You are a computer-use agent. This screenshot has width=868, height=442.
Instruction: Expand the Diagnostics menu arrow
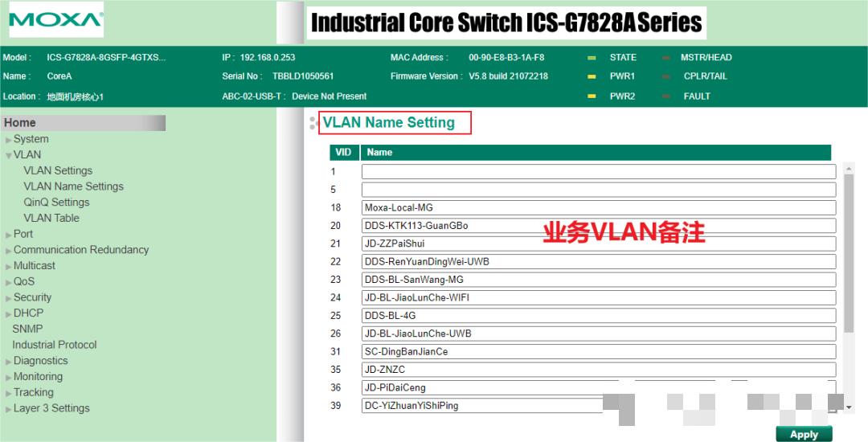coord(8,362)
